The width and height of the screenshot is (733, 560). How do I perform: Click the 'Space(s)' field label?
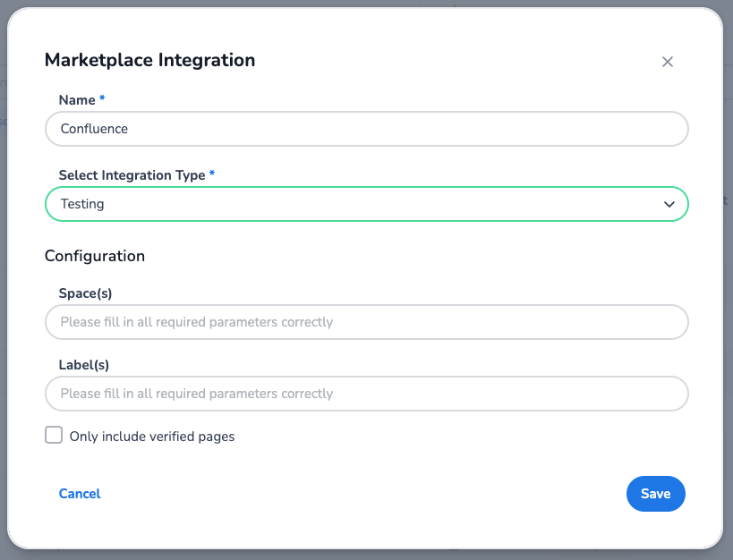85,293
